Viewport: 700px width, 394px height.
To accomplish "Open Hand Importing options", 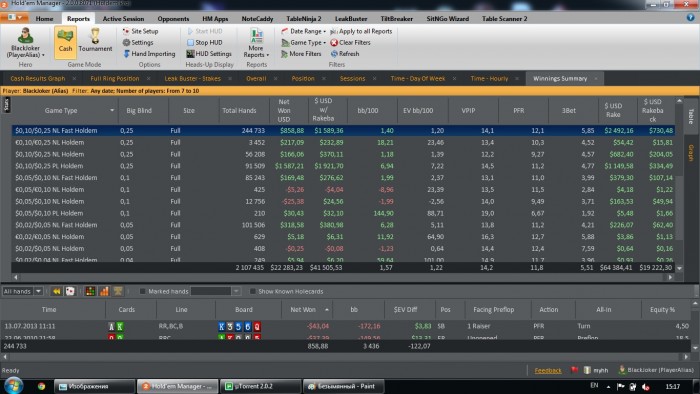I will pos(149,54).
